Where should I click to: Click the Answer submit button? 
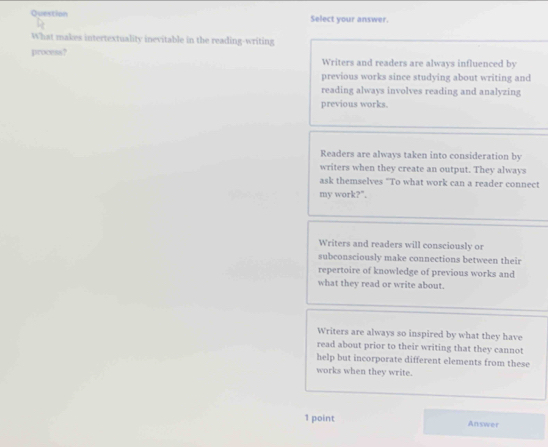[484, 424]
